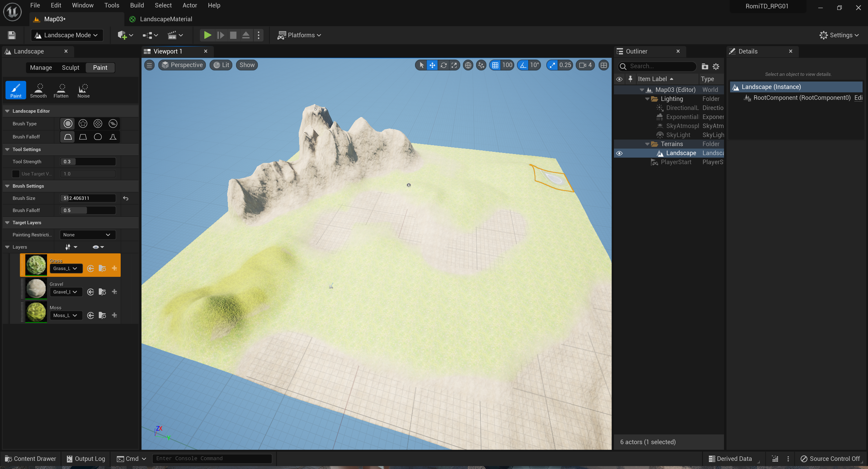Click the green Play button
The width and height of the screenshot is (868, 469).
[207, 35]
